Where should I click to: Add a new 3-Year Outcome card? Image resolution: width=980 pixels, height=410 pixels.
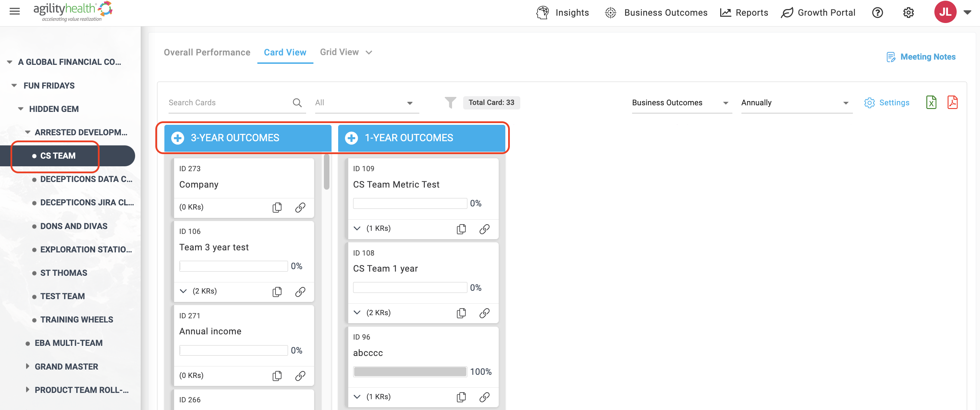(x=178, y=138)
